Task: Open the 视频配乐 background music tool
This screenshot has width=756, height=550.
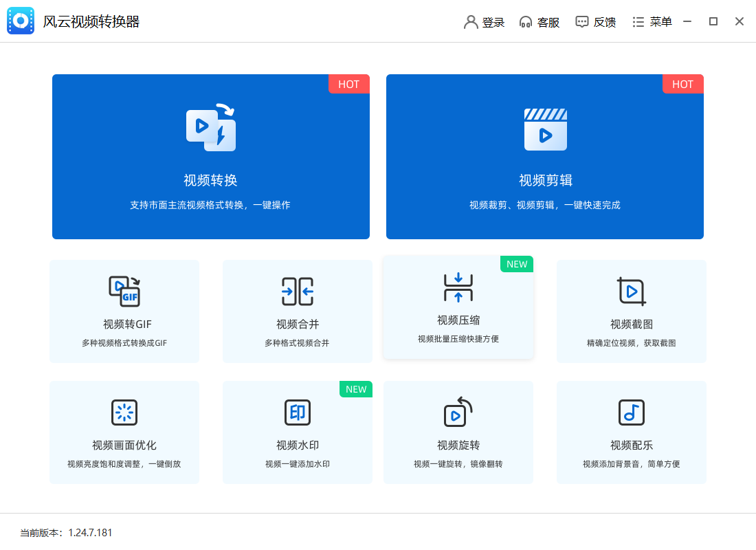Action: point(631,432)
